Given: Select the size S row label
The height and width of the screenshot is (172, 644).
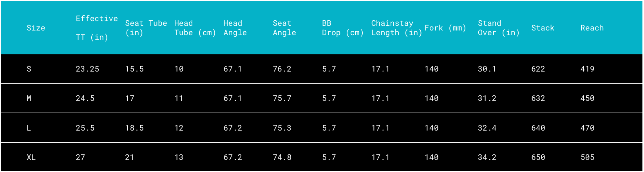Looking at the screenshot, I should (x=29, y=69).
